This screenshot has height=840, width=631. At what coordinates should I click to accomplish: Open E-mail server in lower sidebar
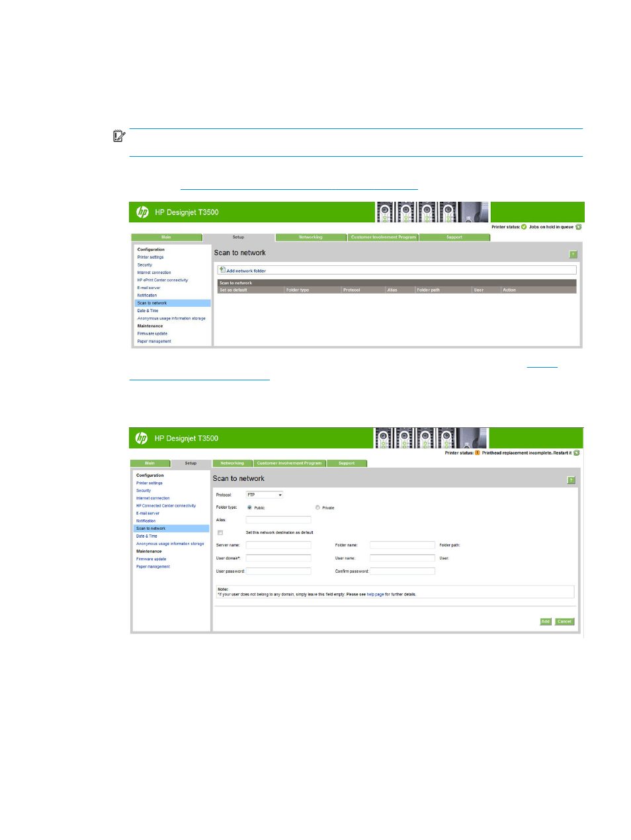coord(147,513)
